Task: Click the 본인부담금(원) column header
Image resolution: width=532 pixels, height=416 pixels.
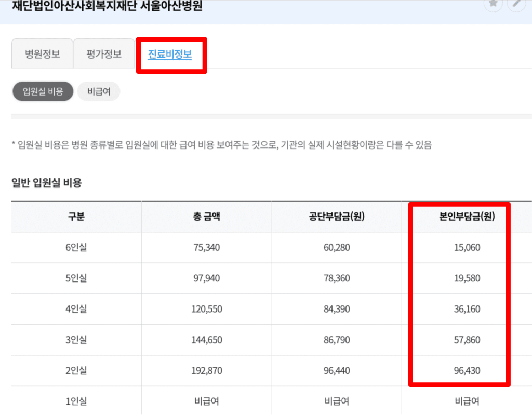Action: pyautogui.click(x=467, y=216)
